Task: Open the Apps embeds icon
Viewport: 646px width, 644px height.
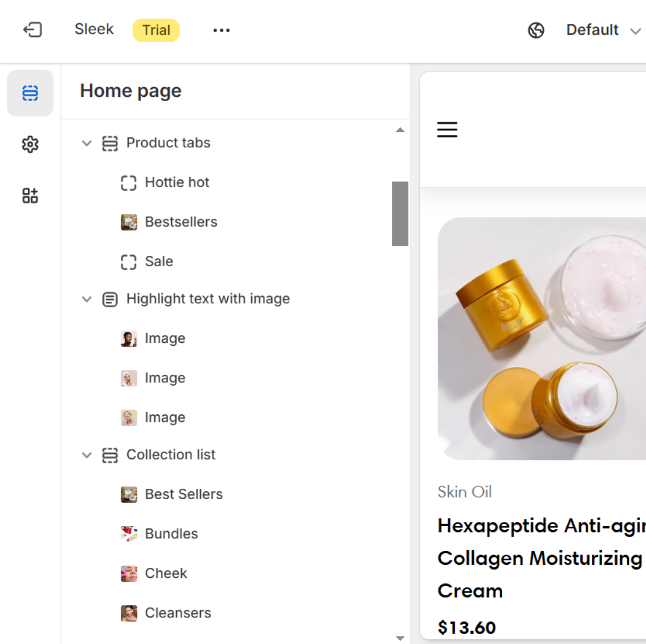Action: click(30, 196)
